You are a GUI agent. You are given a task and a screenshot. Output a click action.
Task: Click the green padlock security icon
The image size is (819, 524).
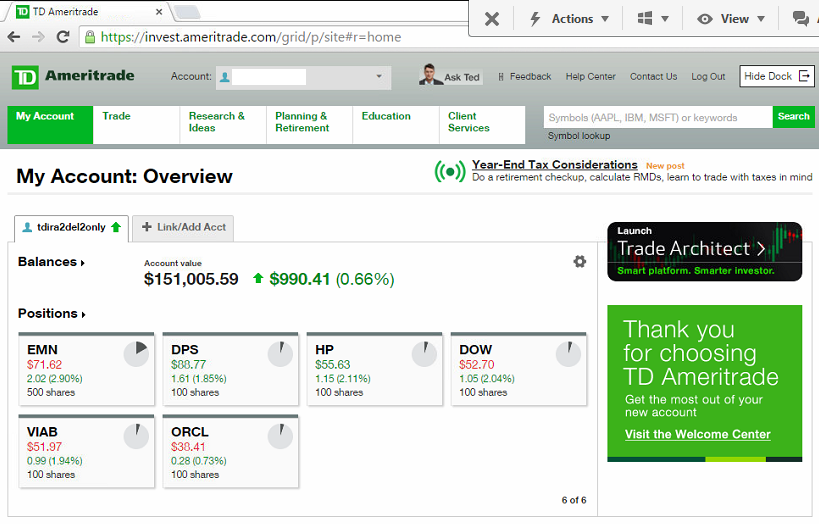point(90,37)
